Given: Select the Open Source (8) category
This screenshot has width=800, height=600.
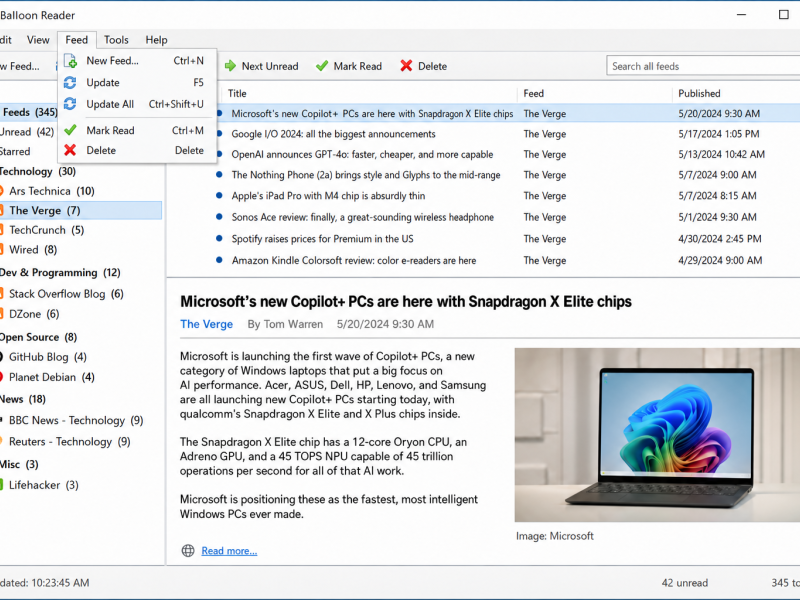Looking at the screenshot, I should tap(38, 337).
